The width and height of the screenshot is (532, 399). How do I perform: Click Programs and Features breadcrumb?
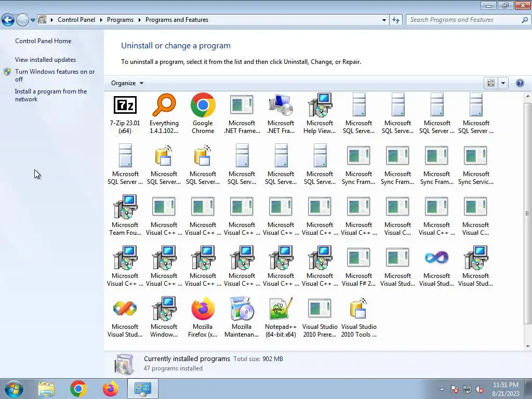[x=177, y=20]
